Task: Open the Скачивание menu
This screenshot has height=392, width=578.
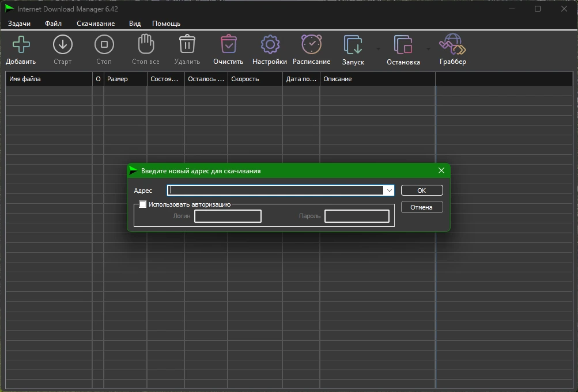Action: 96,24
